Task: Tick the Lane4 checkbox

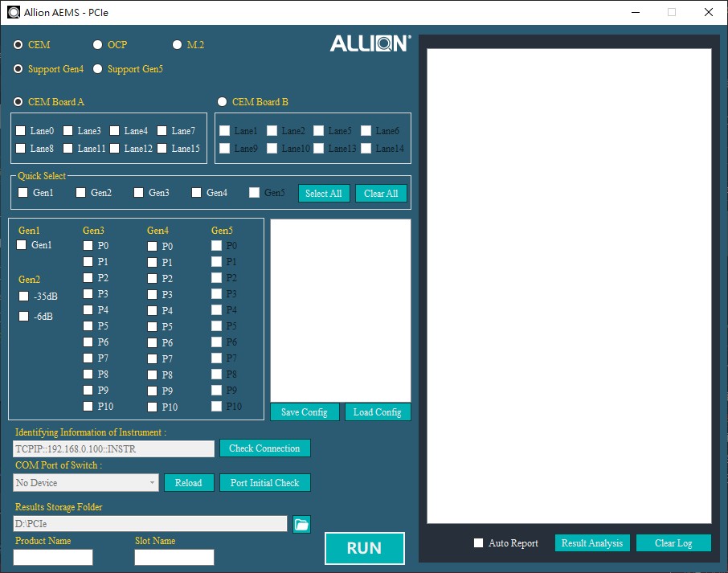Action: (115, 130)
